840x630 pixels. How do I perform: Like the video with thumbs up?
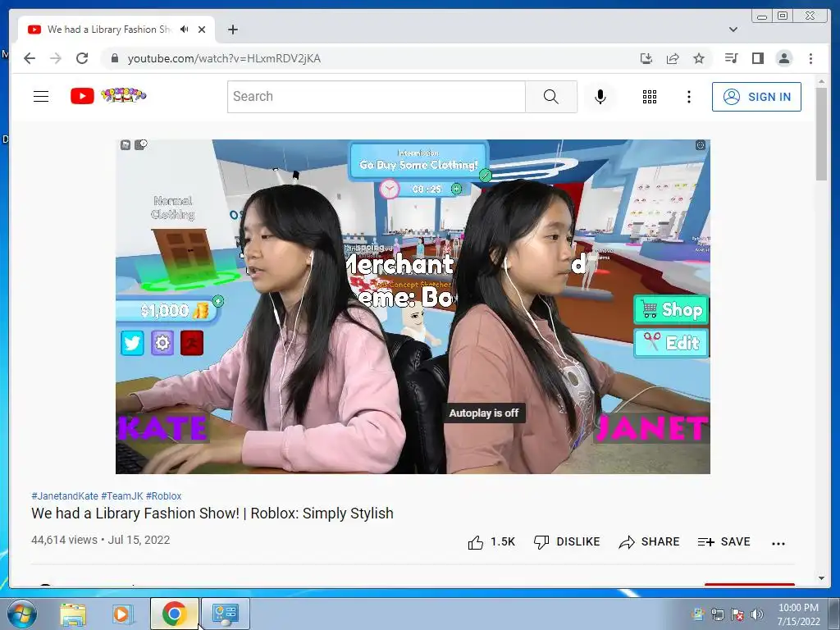coord(491,542)
